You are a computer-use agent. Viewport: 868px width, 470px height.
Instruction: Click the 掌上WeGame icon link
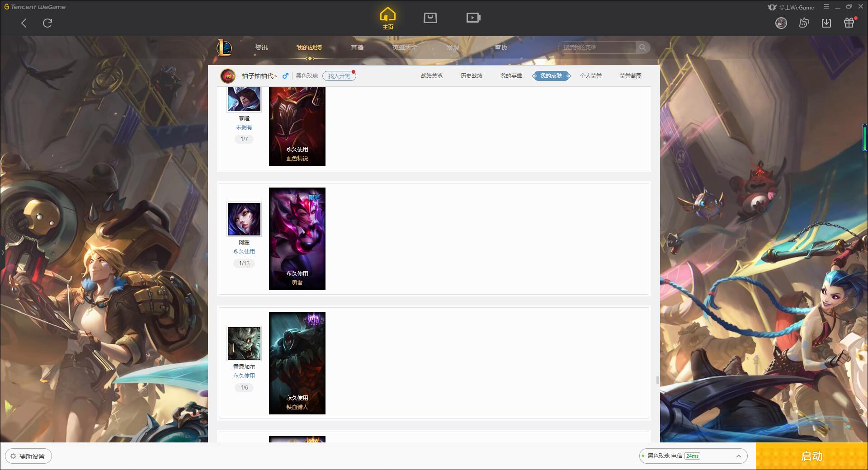point(791,7)
